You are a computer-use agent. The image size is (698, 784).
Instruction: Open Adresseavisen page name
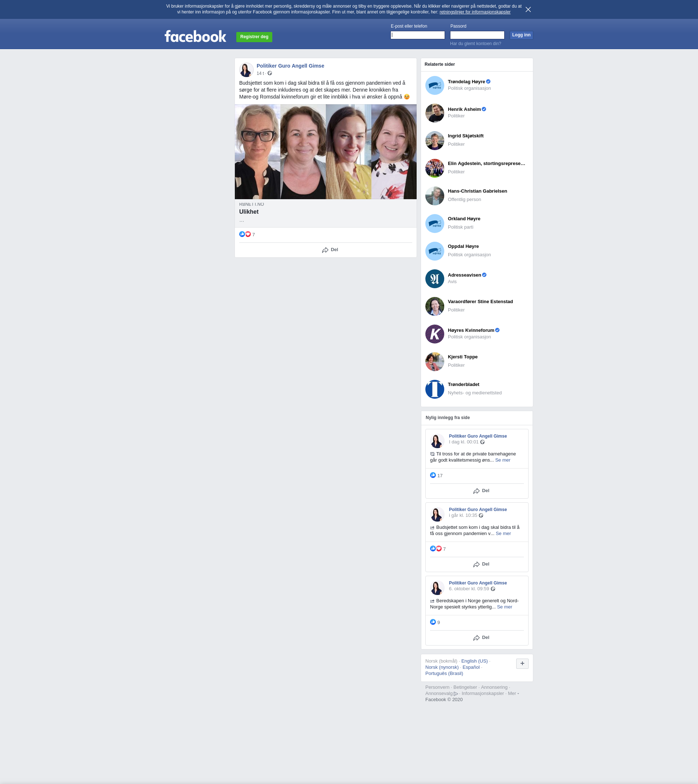464,275
